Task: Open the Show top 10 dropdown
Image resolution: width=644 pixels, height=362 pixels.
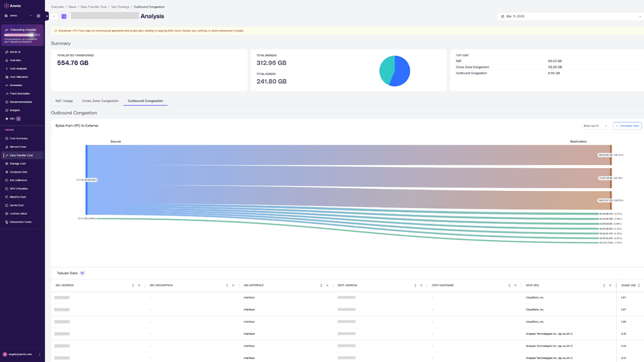Action: pos(595,126)
